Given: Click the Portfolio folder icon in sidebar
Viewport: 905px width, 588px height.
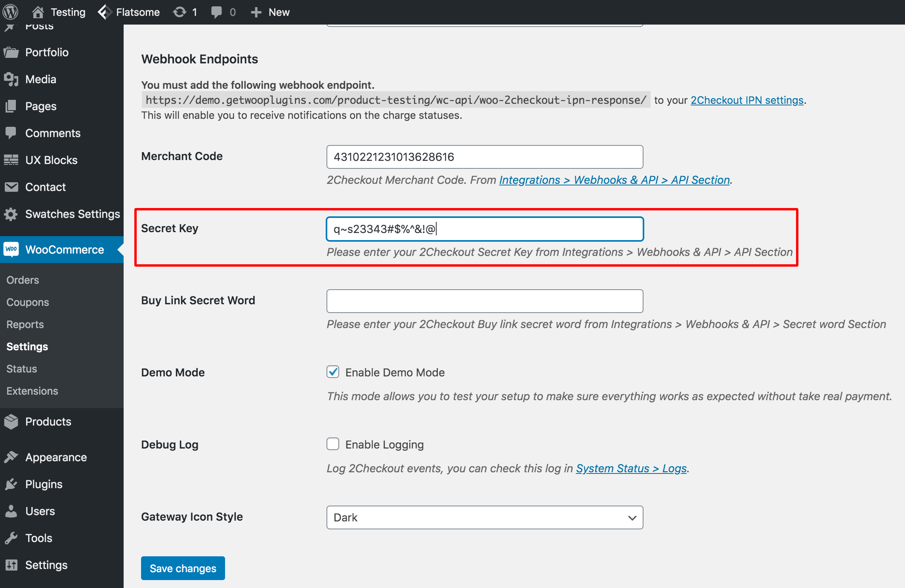Looking at the screenshot, I should click(x=11, y=52).
